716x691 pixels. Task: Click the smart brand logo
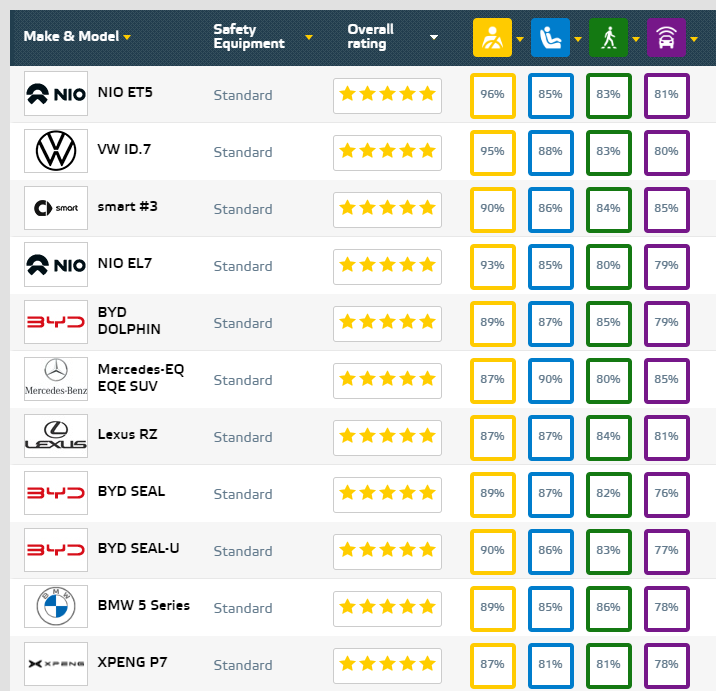[56, 209]
